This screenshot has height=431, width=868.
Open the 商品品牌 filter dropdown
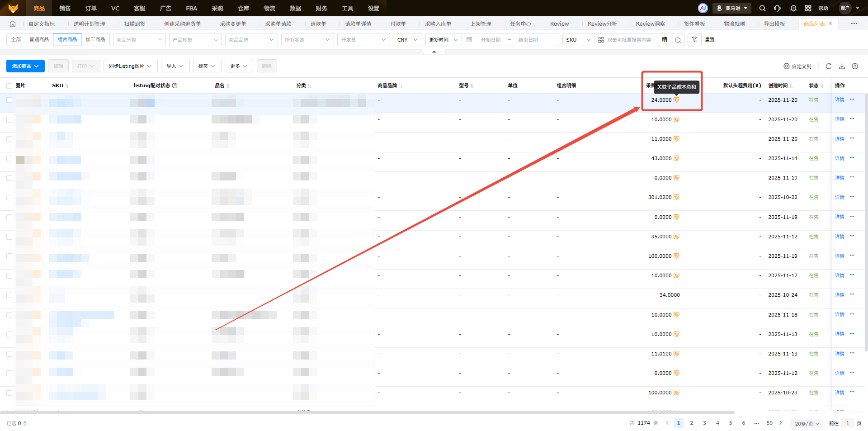[x=251, y=40]
